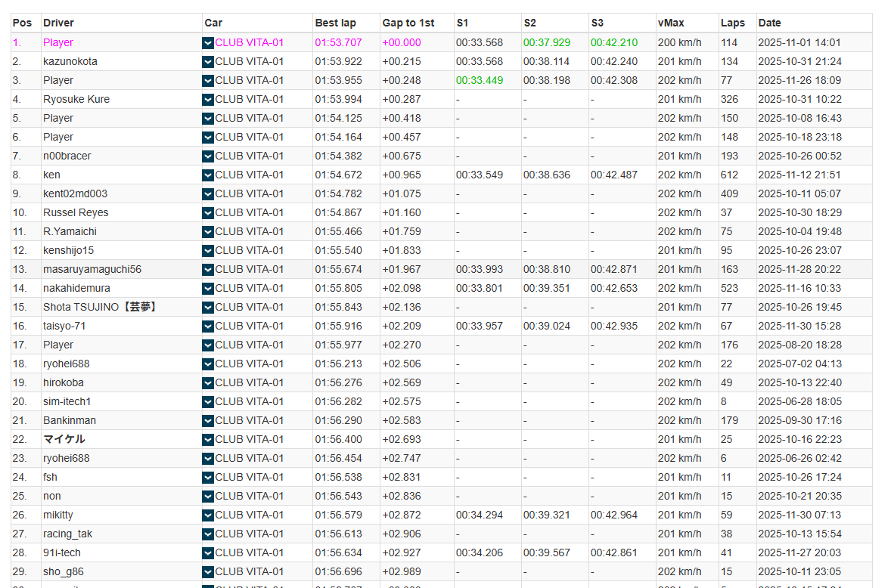Click chevron icon in masaruyamaguchi56 row

tap(208, 270)
